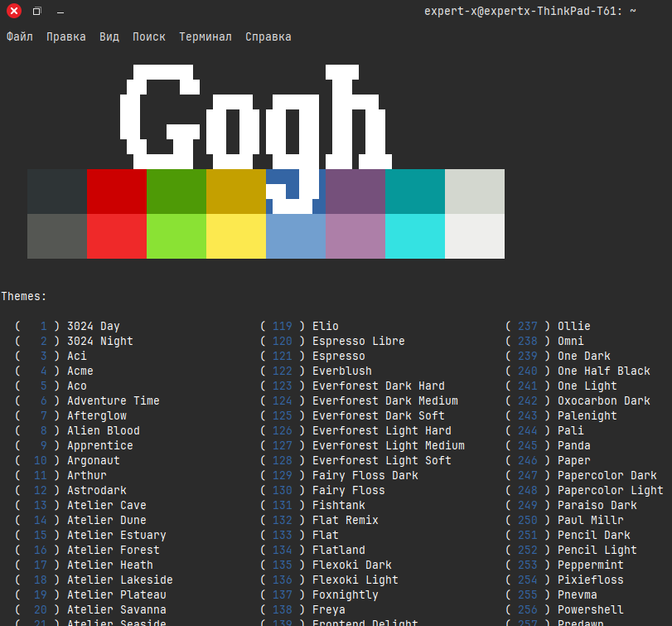672x626 pixels.
Task: Click the 'Afterglow' theme entry
Action: pyautogui.click(x=97, y=416)
